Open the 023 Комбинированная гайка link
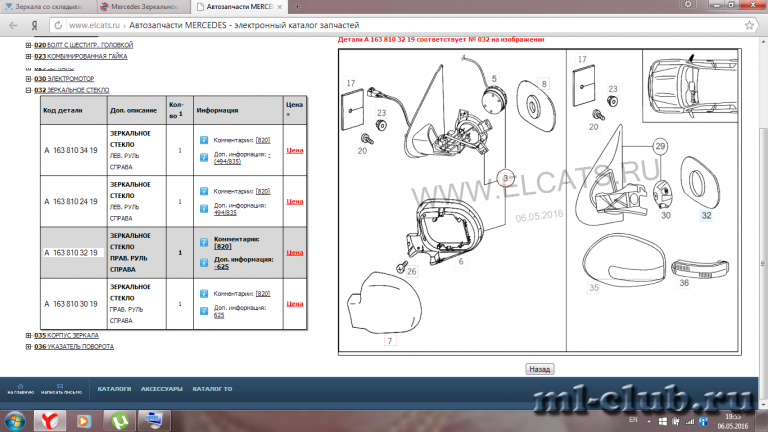 tap(81, 56)
